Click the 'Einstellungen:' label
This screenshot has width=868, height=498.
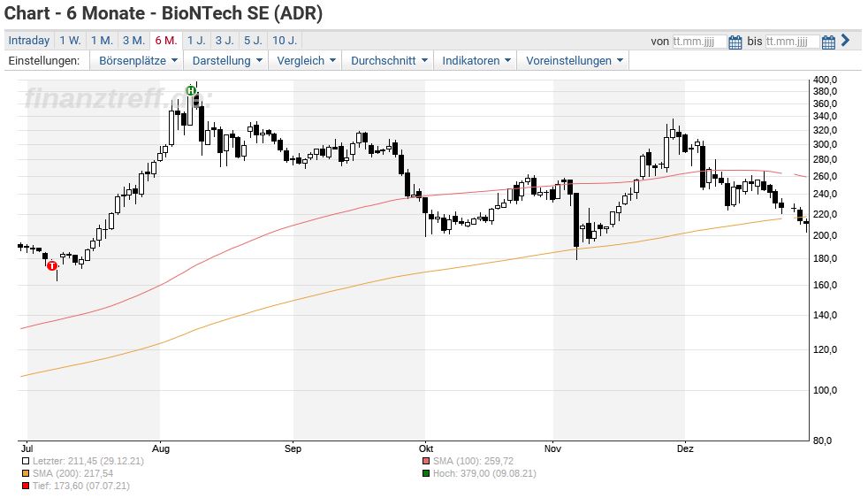(x=44, y=61)
